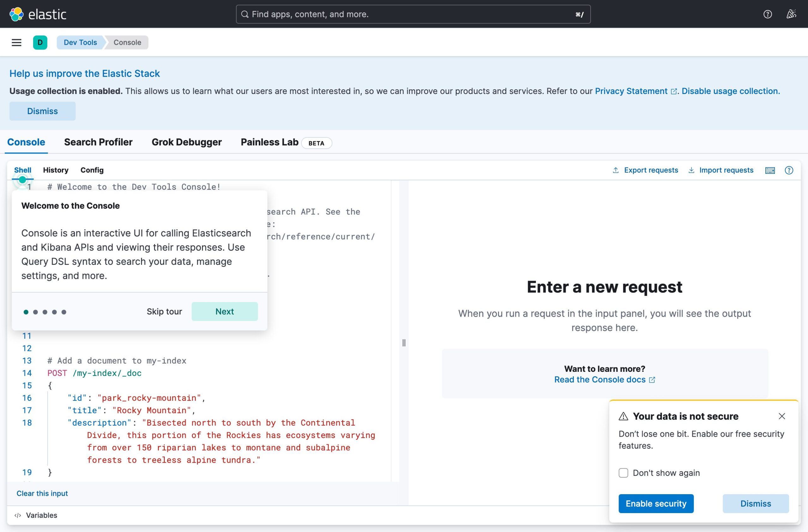
Task: Click the Console docs link
Action: (605, 380)
